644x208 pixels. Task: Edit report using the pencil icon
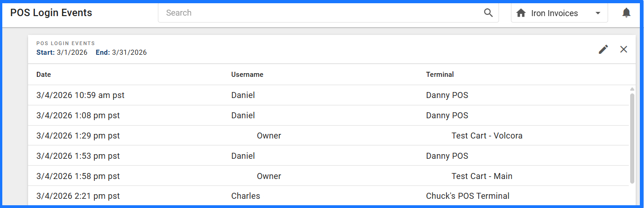(x=603, y=49)
